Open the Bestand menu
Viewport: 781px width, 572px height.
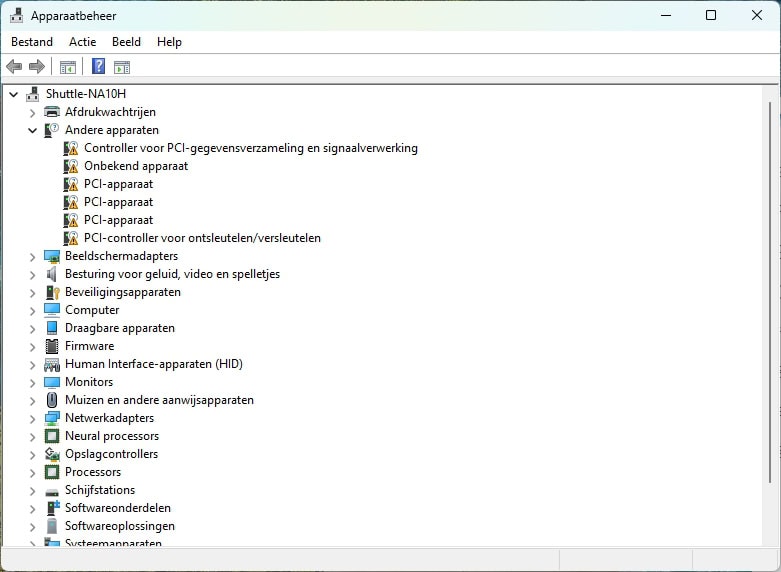click(x=32, y=42)
